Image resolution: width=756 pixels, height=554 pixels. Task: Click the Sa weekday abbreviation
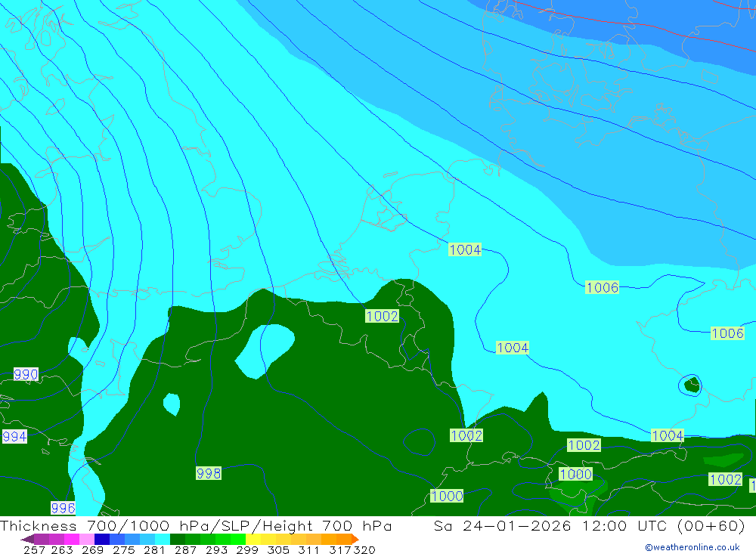click(x=442, y=525)
